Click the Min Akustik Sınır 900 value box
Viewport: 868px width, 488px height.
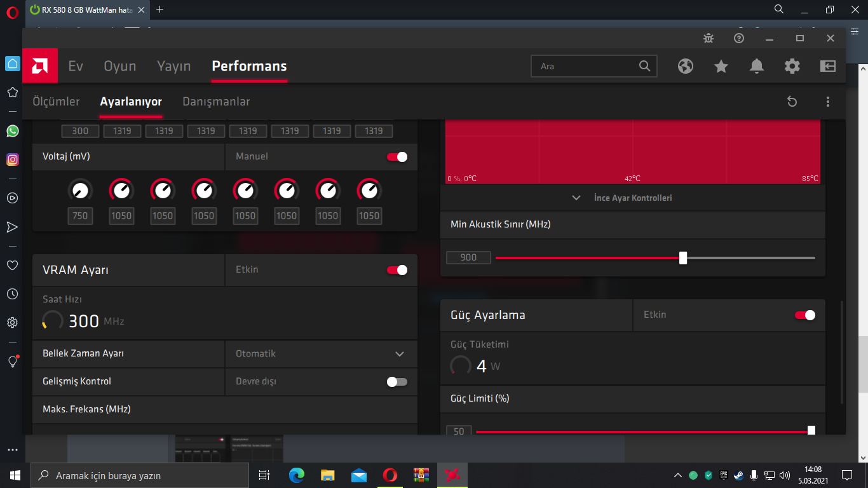click(x=468, y=257)
